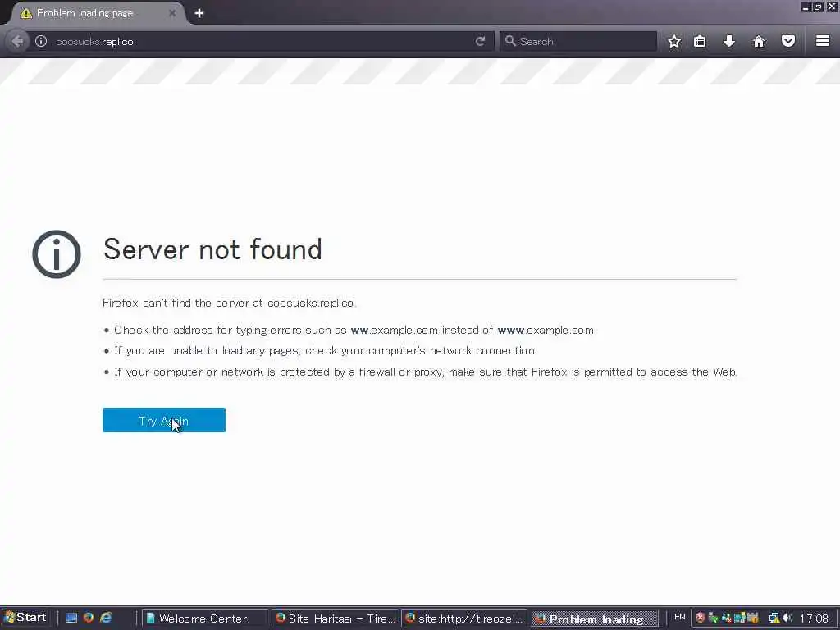This screenshot has width=840, height=630.
Task: Click the Try Again button
Action: tap(163, 420)
